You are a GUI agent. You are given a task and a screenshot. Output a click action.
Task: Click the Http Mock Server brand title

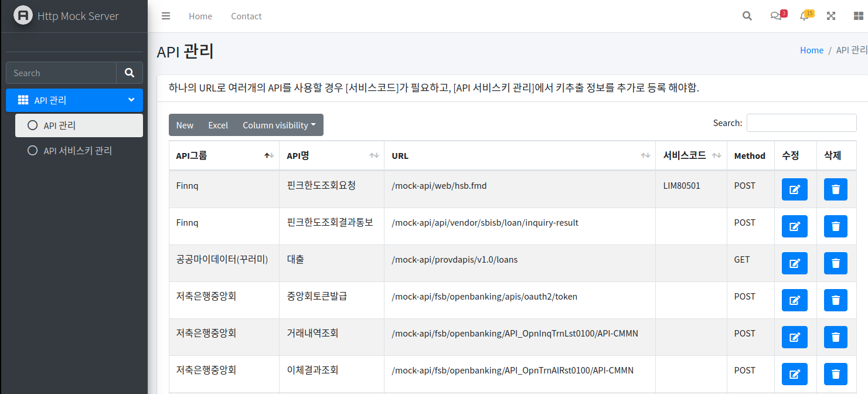(x=78, y=16)
